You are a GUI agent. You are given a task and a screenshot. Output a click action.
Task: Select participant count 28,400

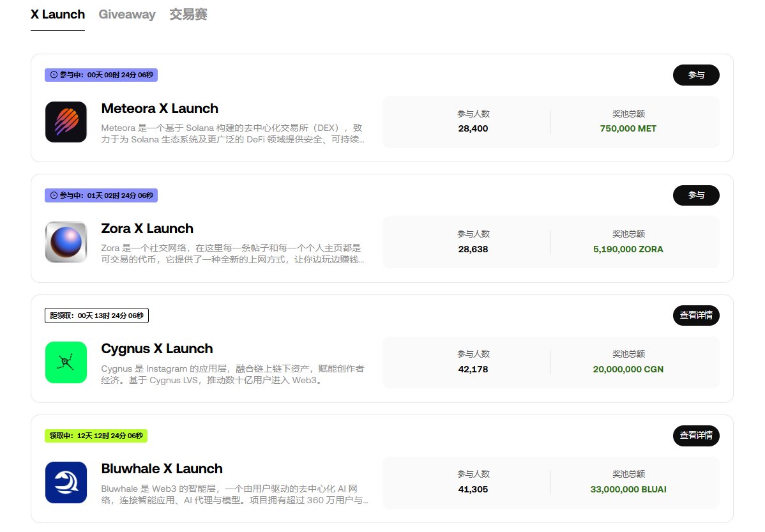point(473,128)
